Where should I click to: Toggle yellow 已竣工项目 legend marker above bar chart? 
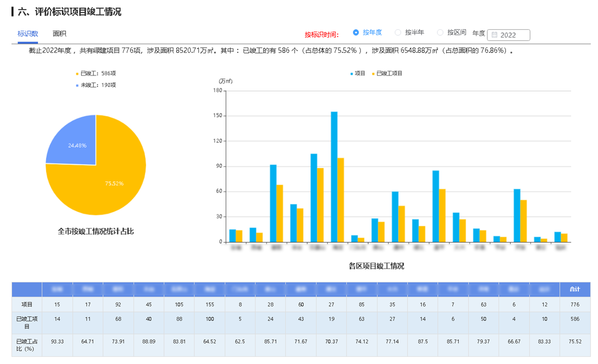(373, 74)
